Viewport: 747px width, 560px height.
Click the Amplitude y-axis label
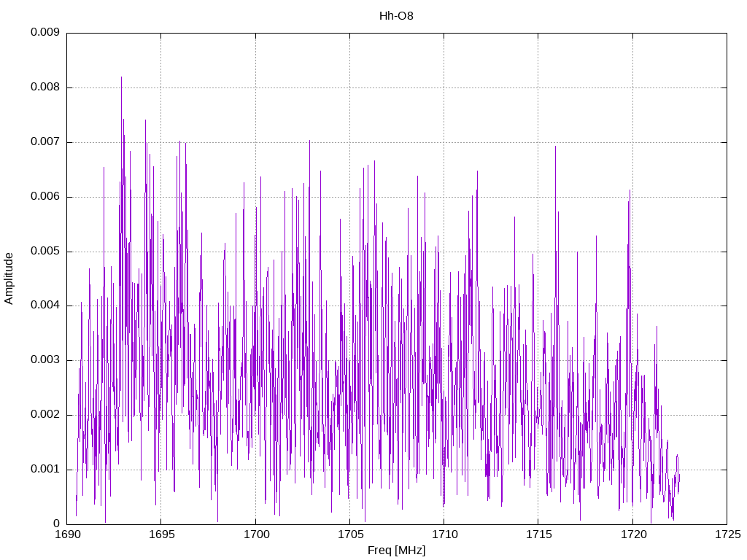pos(9,279)
